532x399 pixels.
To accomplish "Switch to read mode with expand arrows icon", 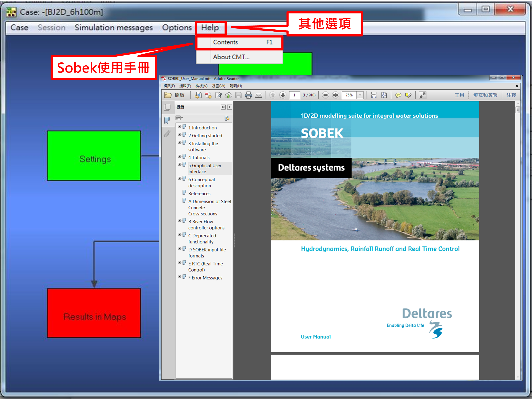I will coord(423,95).
